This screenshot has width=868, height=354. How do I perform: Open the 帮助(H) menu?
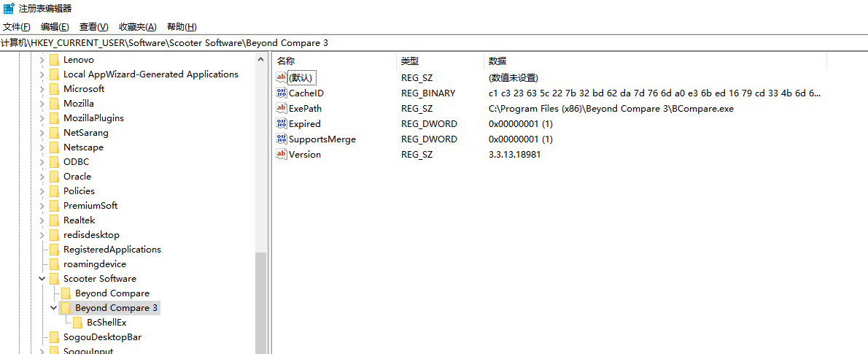[x=182, y=26]
